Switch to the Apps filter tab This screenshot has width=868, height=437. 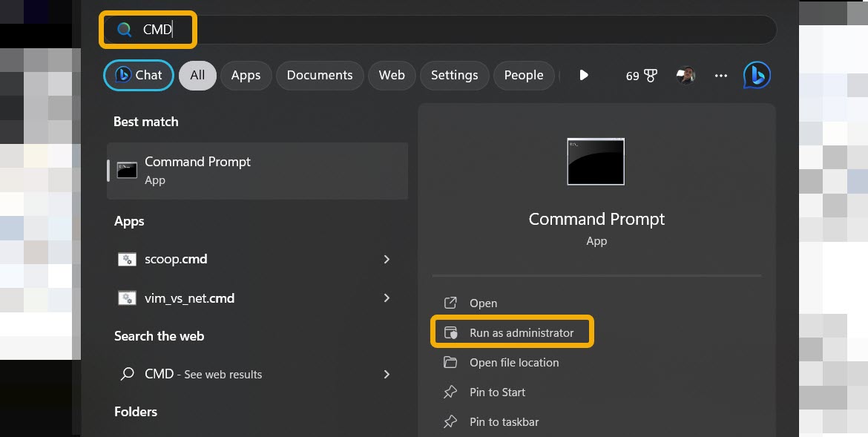pyautogui.click(x=246, y=75)
